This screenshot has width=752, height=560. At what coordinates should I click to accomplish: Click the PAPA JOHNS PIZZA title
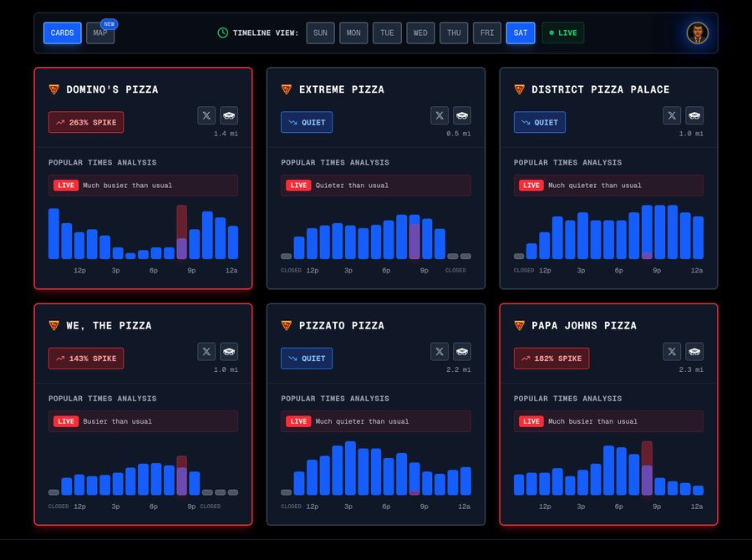pyautogui.click(x=584, y=325)
